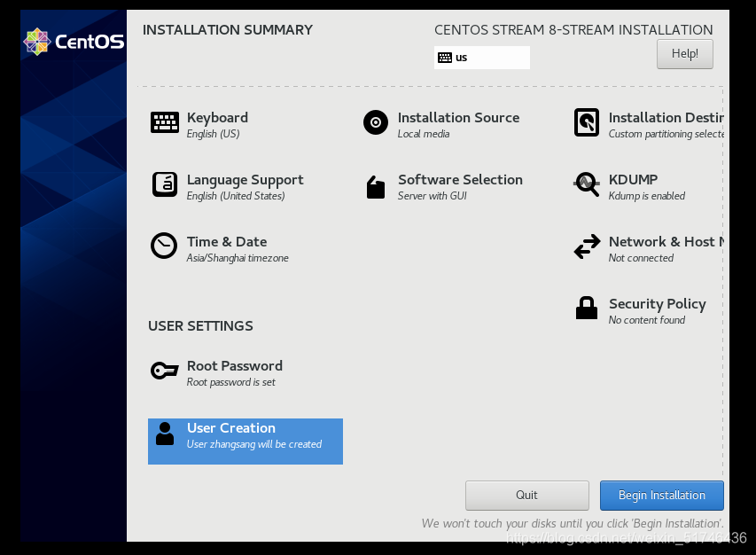This screenshot has height=555, width=756.
Task: Click 'English (United States)' language status
Action: point(236,196)
